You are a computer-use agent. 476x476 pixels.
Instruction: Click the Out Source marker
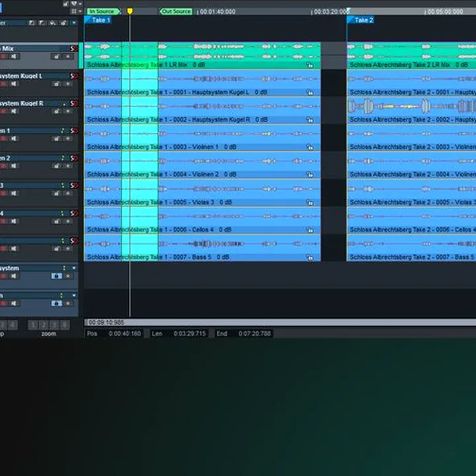click(x=176, y=11)
